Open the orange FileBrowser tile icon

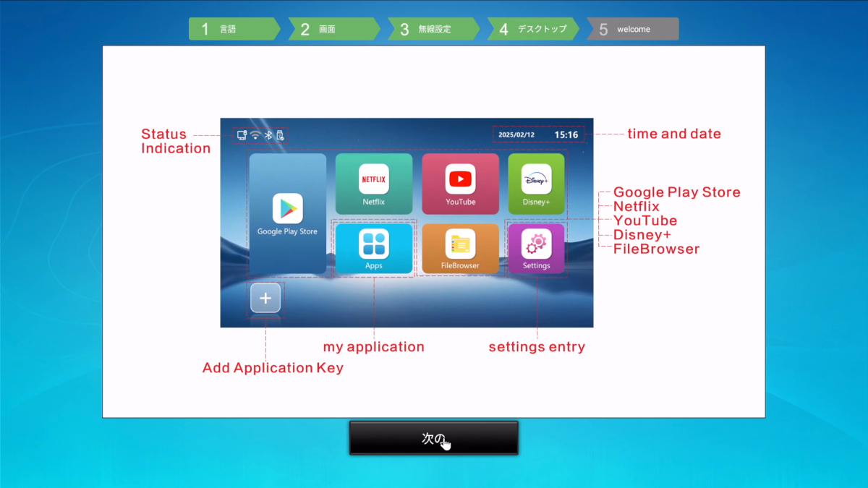(x=460, y=244)
